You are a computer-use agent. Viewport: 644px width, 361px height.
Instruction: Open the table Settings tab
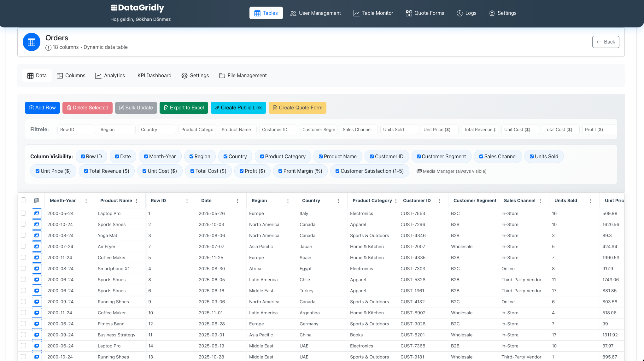195,75
